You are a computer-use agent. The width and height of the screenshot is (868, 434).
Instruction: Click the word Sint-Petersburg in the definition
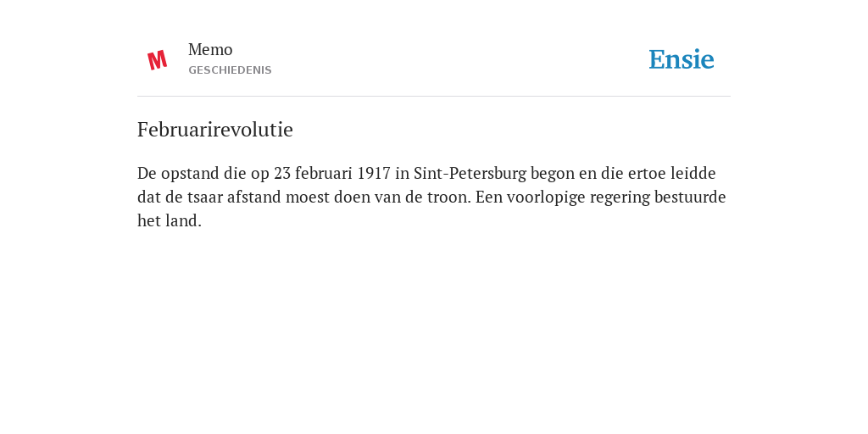click(x=470, y=173)
